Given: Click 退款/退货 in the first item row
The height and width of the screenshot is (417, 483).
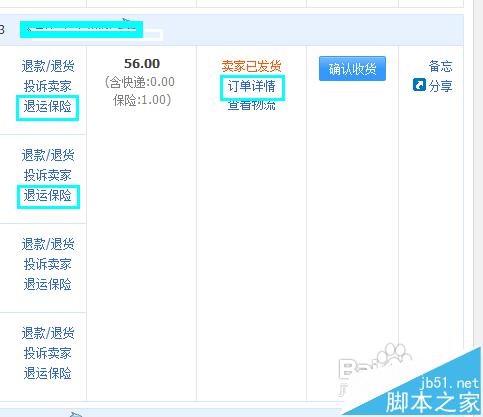Looking at the screenshot, I should pyautogui.click(x=48, y=66).
